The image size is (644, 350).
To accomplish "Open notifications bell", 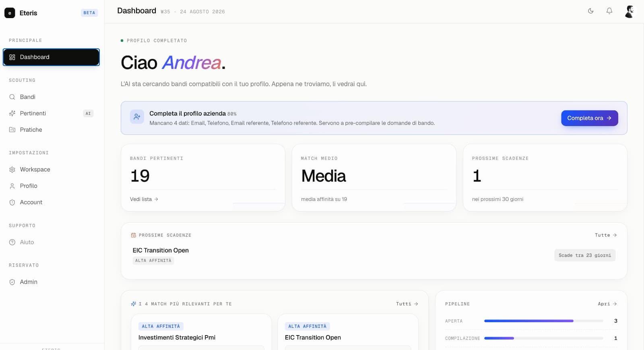I will (x=609, y=11).
